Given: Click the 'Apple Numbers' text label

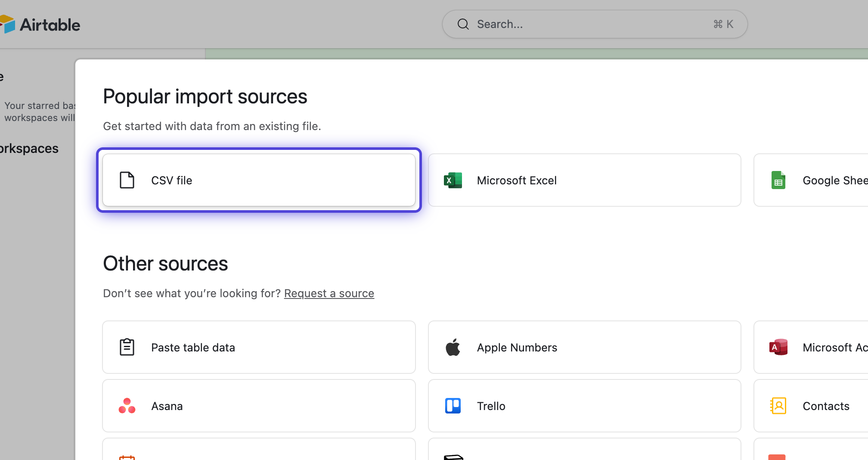Looking at the screenshot, I should tap(517, 348).
